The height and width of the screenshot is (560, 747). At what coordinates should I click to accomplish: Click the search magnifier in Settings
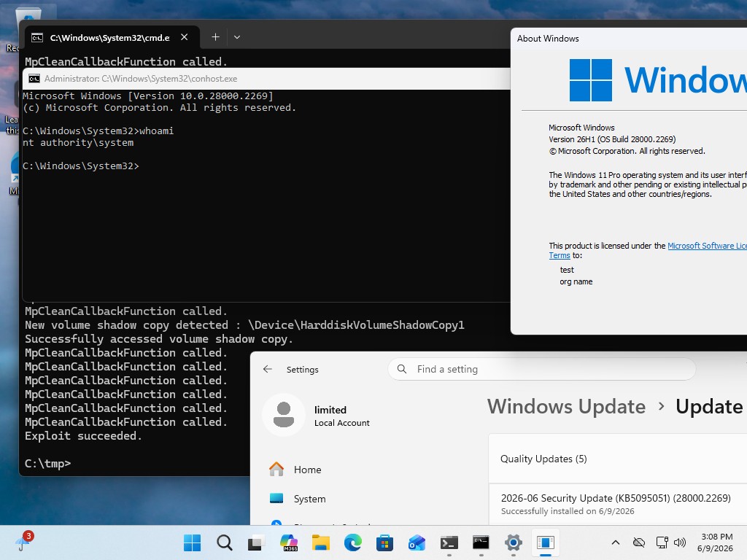[x=402, y=369]
